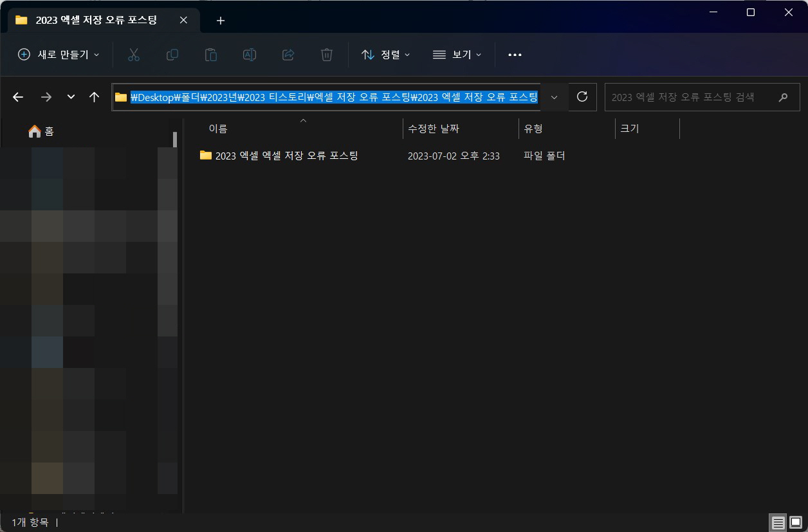The height and width of the screenshot is (532, 808).
Task: Switch to the 2023 엑셀 저장 오류 포스팅 tab
Action: click(96, 20)
